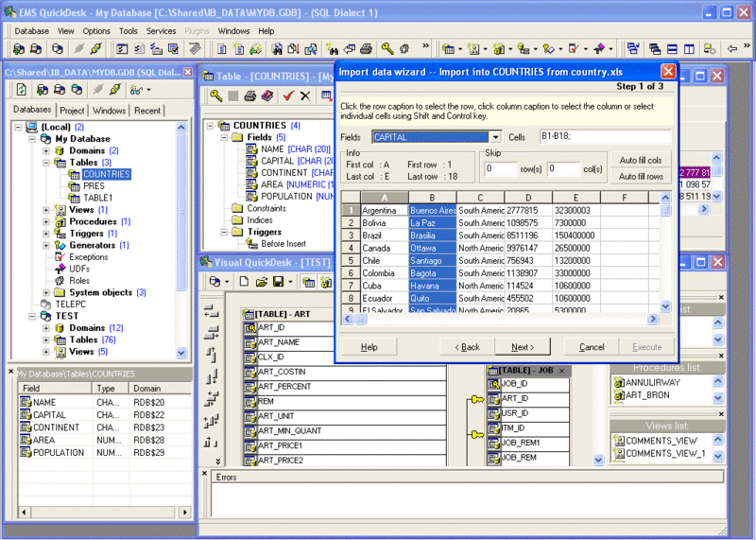The image size is (756, 540).
Task: Click the Help button in Import wizard
Action: [x=369, y=347]
